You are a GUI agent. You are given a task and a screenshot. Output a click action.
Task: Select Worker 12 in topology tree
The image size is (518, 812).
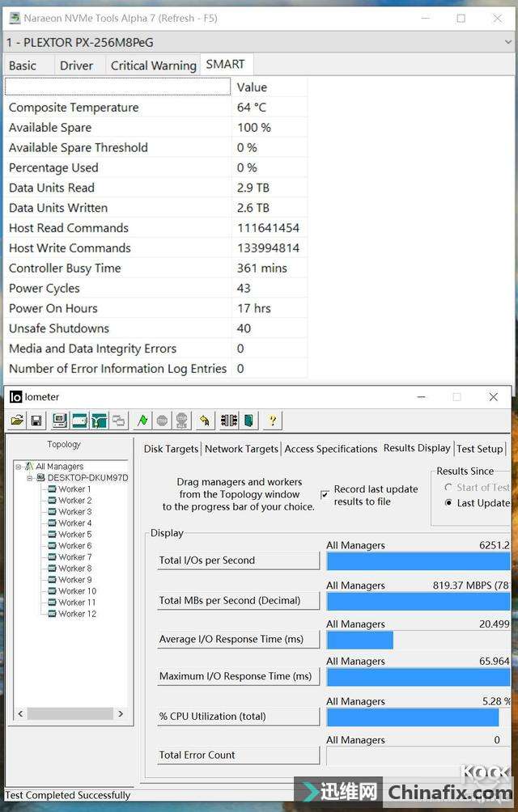(77, 614)
